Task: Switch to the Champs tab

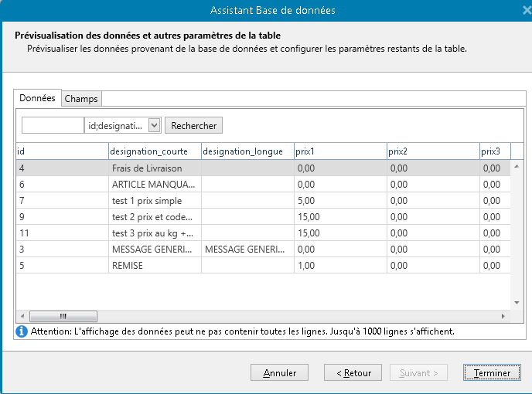Action: [81, 99]
